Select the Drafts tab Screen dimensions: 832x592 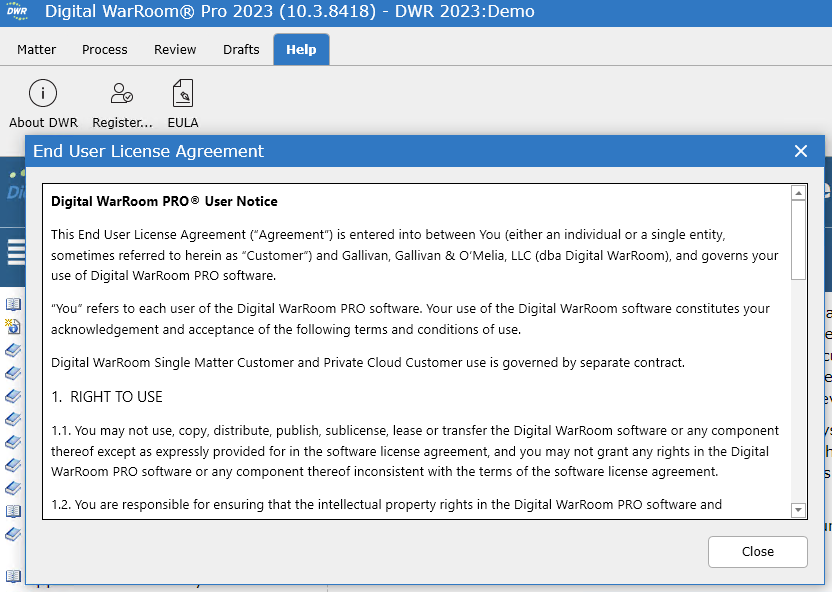pyautogui.click(x=241, y=49)
